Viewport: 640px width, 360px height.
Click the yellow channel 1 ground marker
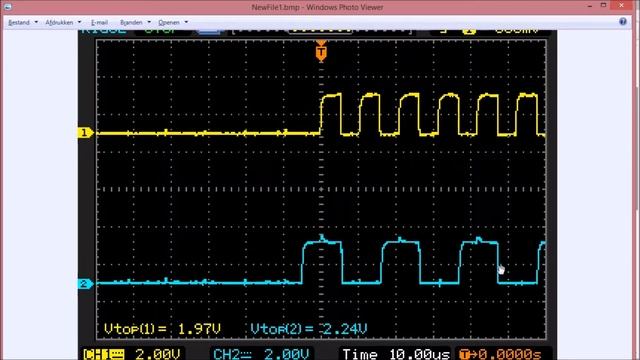tap(85, 133)
